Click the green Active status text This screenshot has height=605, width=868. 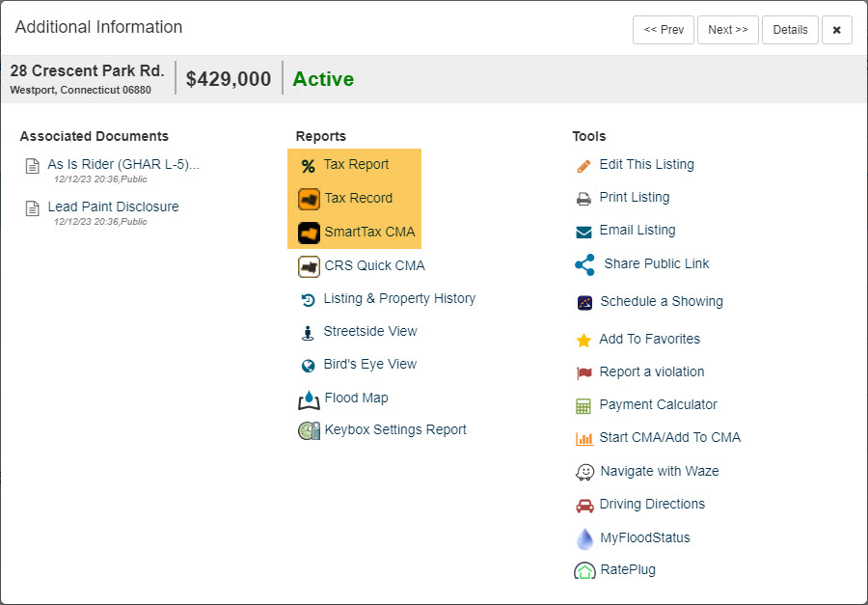coord(323,79)
